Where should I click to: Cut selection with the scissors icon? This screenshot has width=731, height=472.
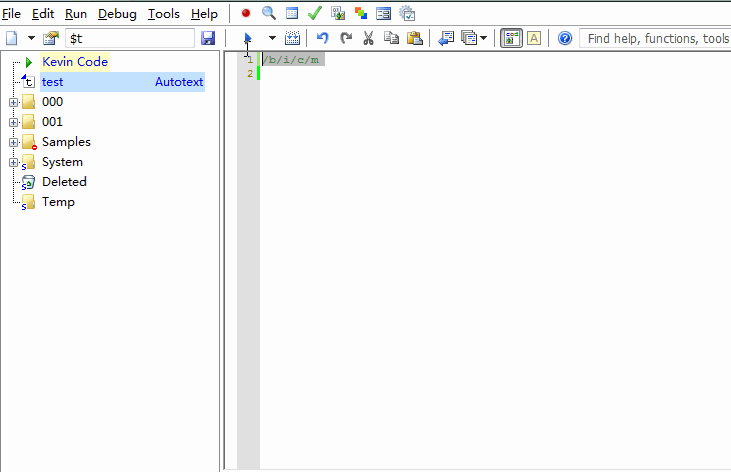coord(368,38)
